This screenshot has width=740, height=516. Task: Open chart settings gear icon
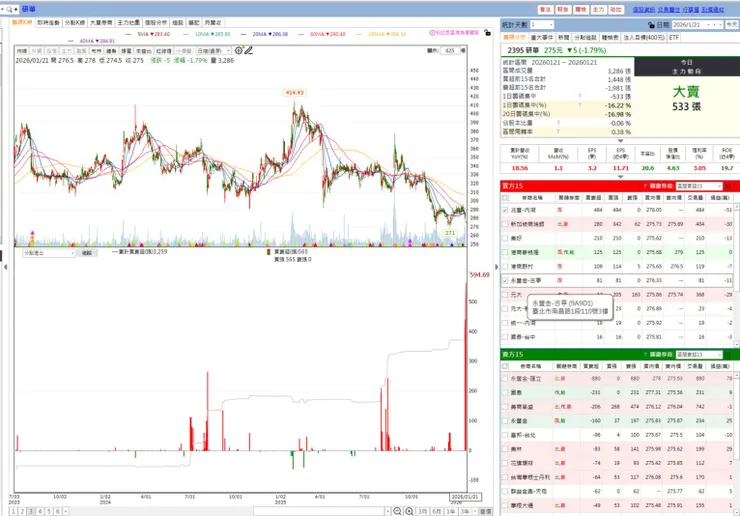coord(239,51)
